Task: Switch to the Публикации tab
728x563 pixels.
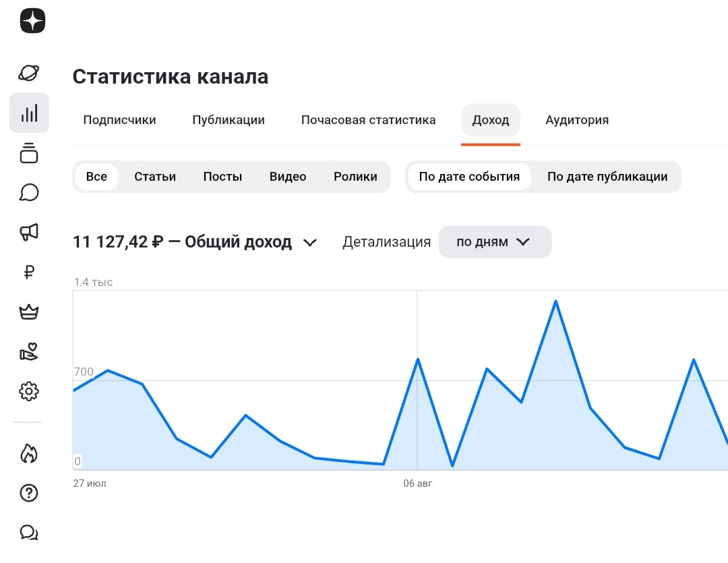Action: [229, 120]
